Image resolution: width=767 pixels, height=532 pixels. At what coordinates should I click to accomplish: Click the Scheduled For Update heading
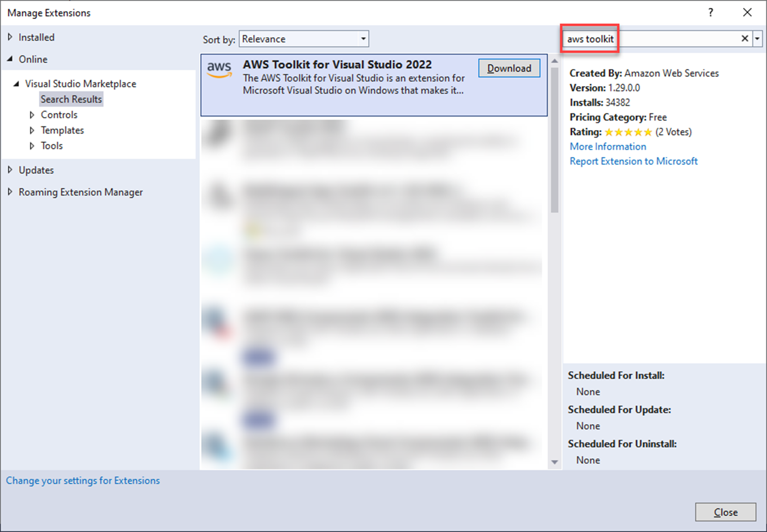[x=619, y=409]
